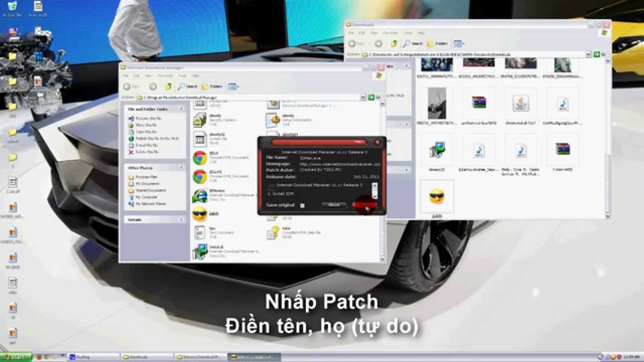Viewport: 644px width, 362px height.
Task: Open Edit menu in Internet Download Manager window
Action: (x=136, y=75)
